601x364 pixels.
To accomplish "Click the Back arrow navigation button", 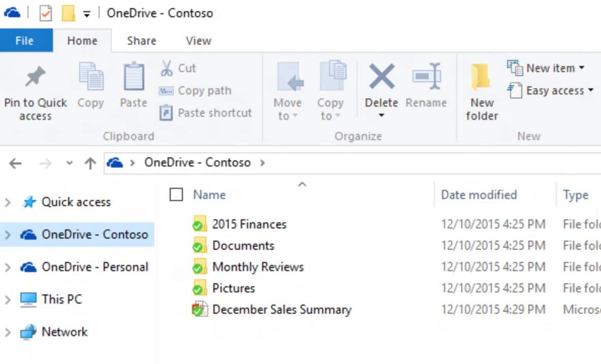I will 16,163.
